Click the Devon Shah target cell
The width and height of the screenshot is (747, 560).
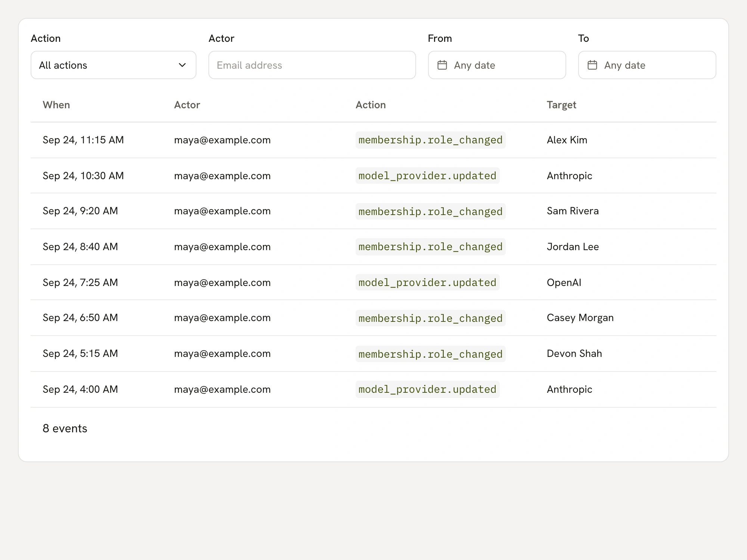click(x=574, y=354)
